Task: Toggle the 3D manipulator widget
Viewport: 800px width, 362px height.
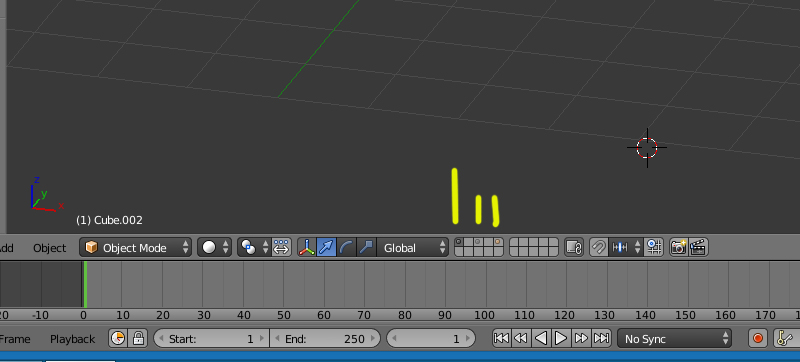Action: (x=307, y=247)
